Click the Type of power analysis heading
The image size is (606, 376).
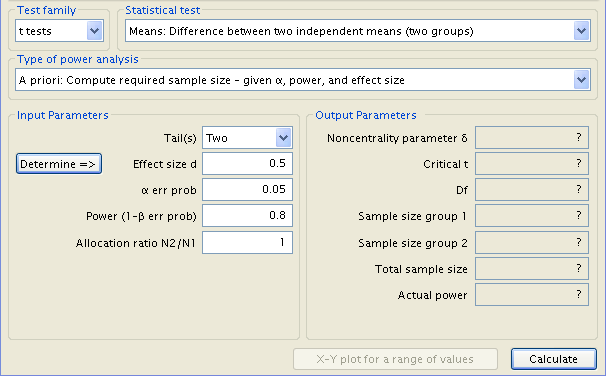(x=78, y=59)
